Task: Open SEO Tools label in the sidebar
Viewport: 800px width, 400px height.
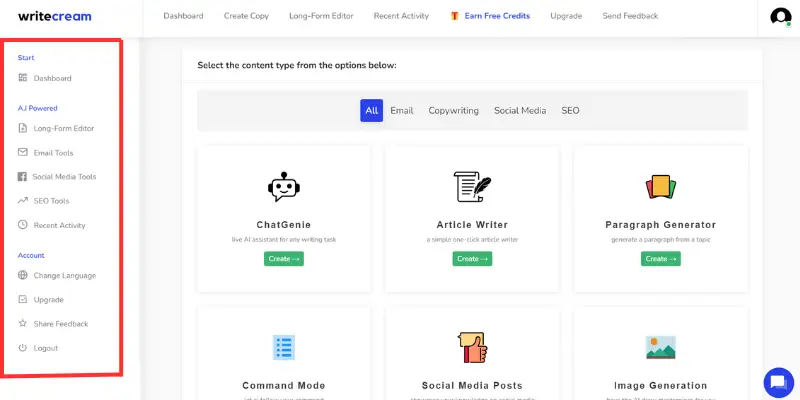Action: [x=52, y=201]
